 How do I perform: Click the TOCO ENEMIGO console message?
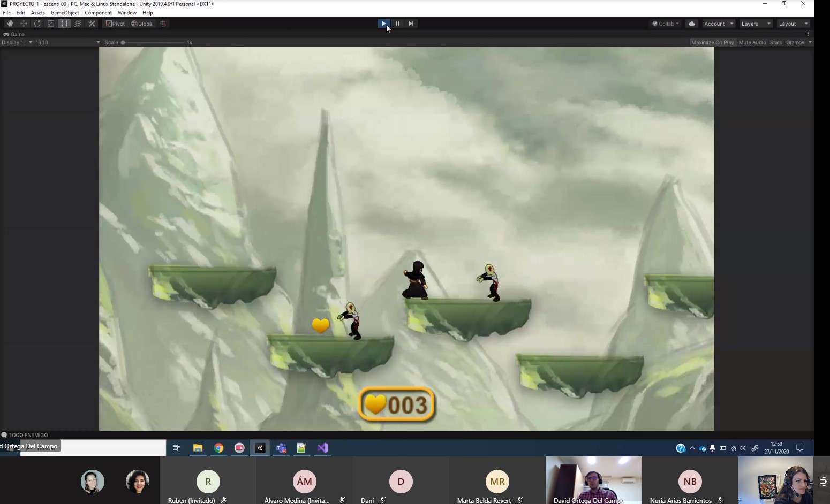click(x=28, y=435)
